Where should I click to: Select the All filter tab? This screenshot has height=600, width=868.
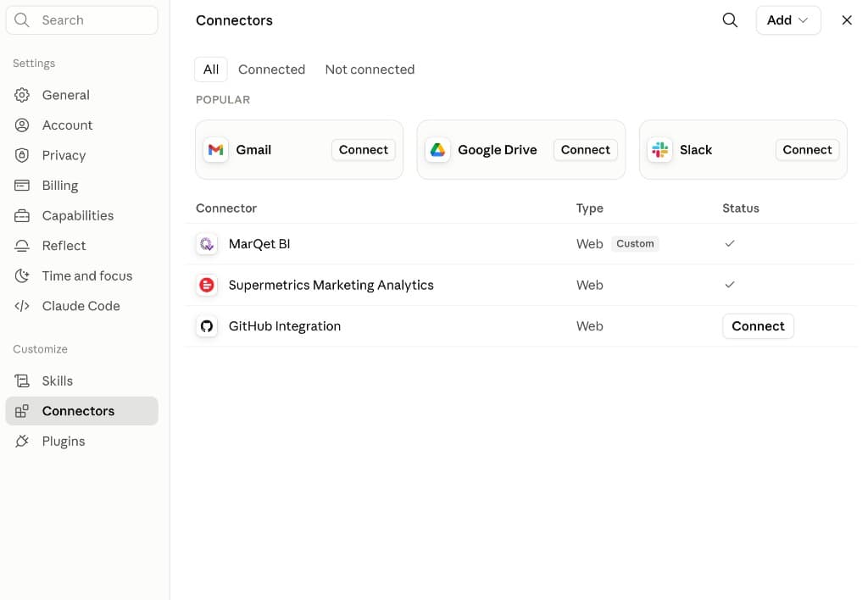click(x=210, y=69)
